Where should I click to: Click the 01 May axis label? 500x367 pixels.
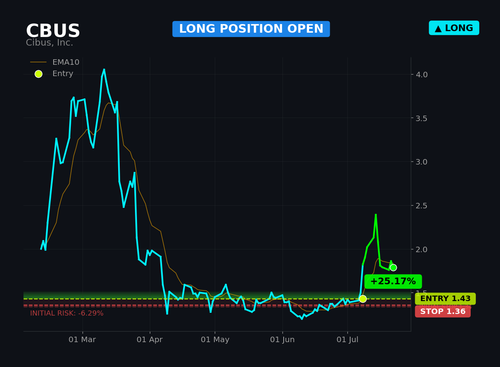coord(215,340)
